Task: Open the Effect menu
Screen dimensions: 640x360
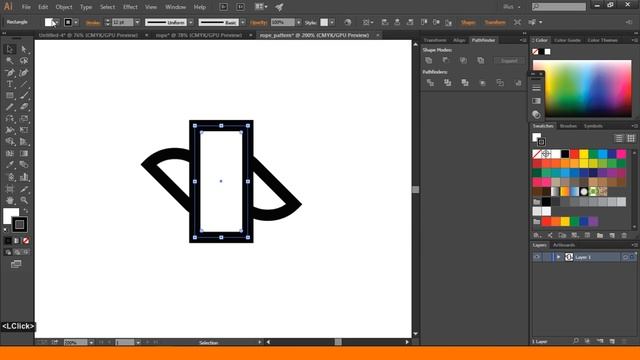Action: click(130, 7)
